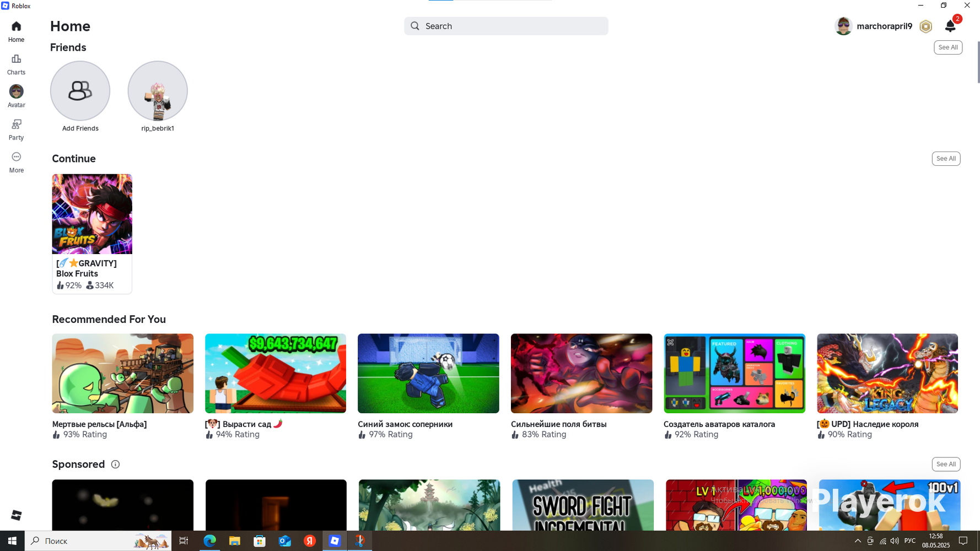
Task: Open Outlook from the taskbar
Action: (x=284, y=541)
